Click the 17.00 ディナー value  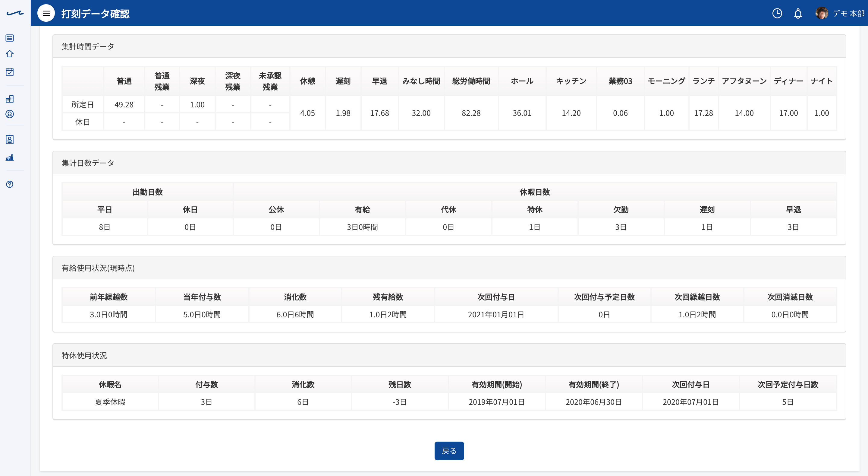pos(788,113)
